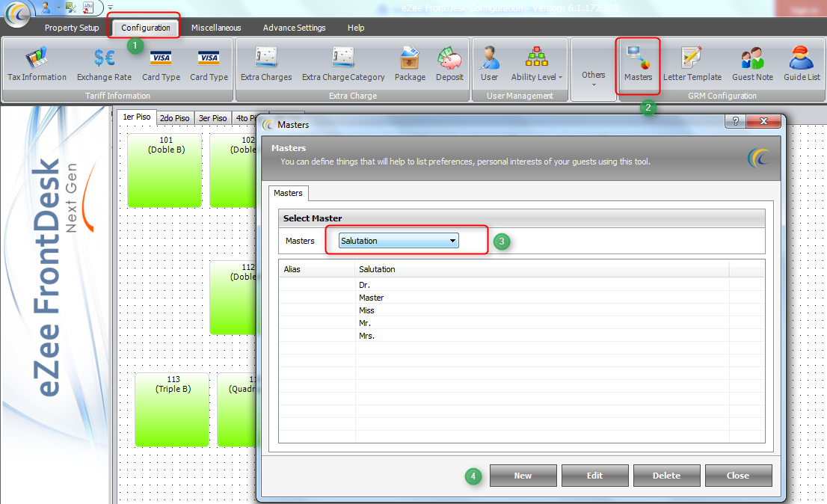Select the 'Dr.' salutation row
This screenshot has height=504, width=827.
[522, 285]
